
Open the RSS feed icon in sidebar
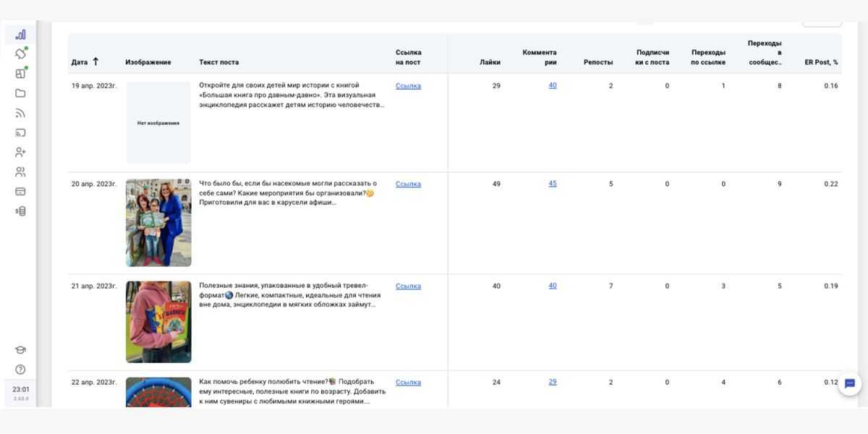tap(20, 113)
